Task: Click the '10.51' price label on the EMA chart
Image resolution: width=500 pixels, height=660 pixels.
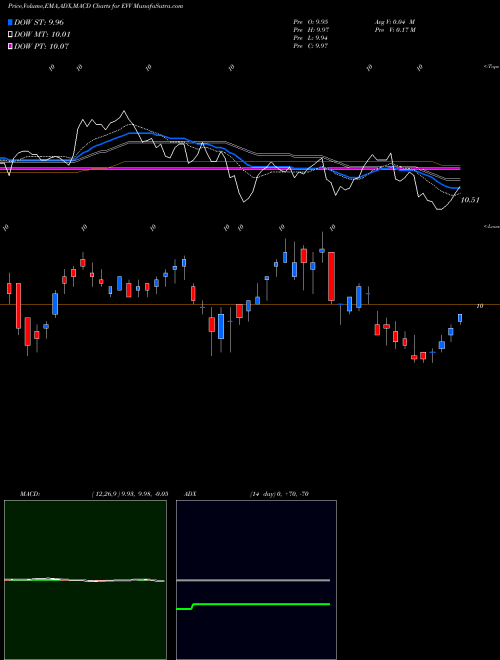Action: (470, 200)
